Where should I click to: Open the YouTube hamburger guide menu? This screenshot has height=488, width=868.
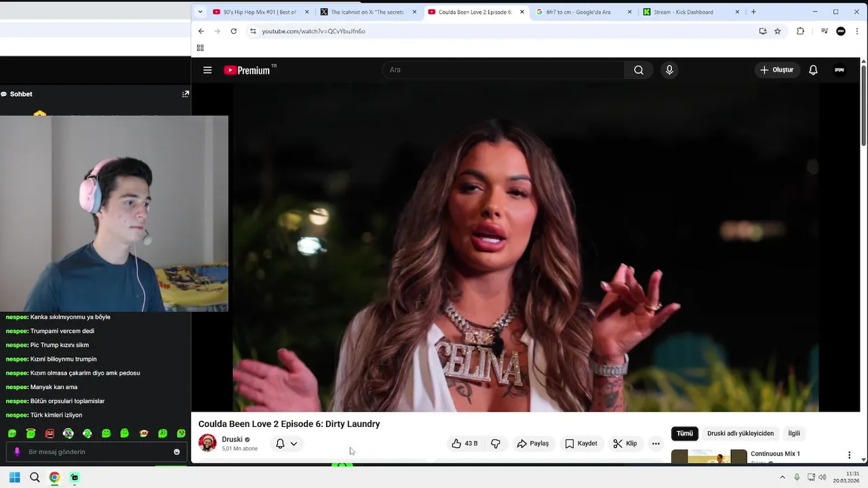(208, 70)
